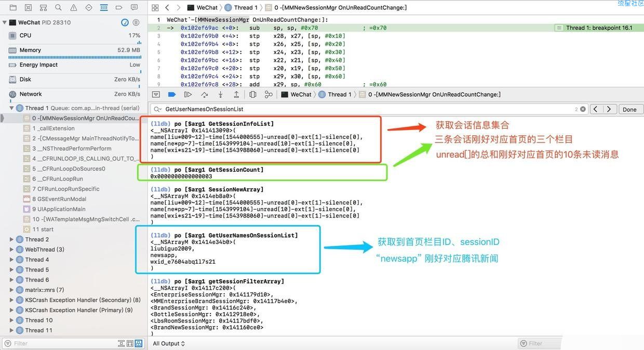This screenshot has height=350, width=644.
Task: Open the Breakpoint navigator icon
Action: 119,8
